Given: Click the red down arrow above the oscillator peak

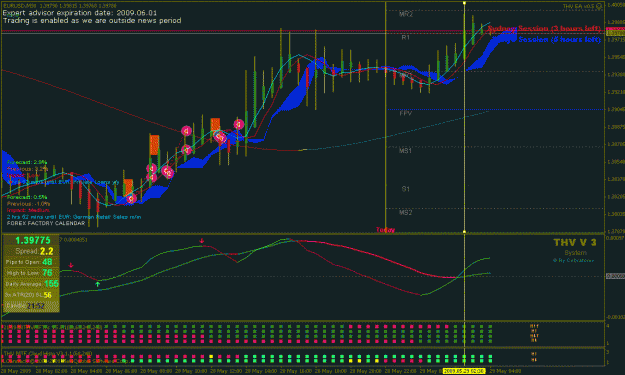Looking at the screenshot, I should [x=202, y=241].
